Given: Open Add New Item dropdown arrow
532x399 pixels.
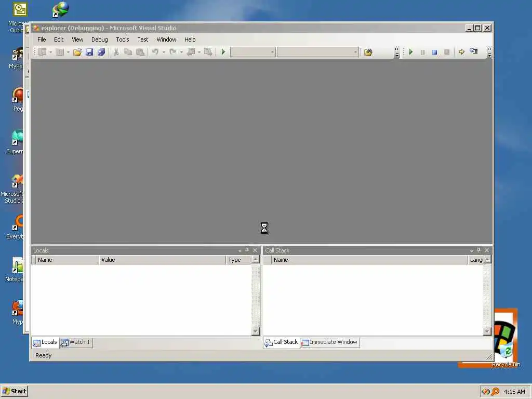Looking at the screenshot, I should [x=68, y=52].
